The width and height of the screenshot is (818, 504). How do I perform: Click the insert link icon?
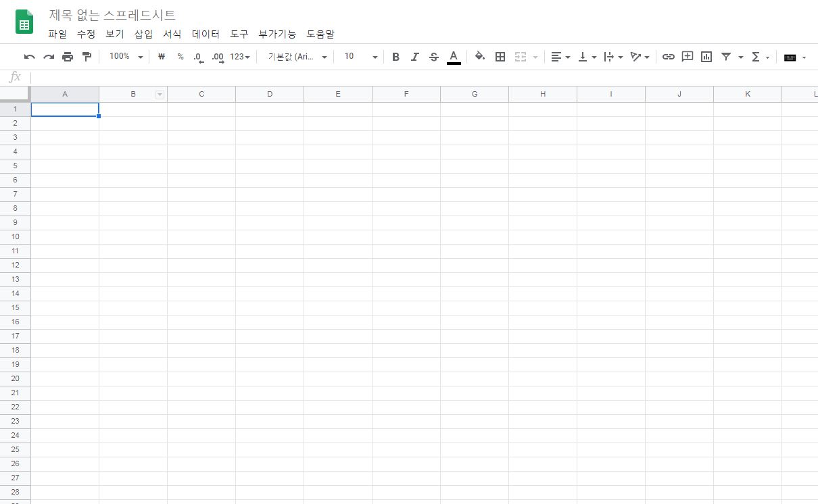click(669, 57)
